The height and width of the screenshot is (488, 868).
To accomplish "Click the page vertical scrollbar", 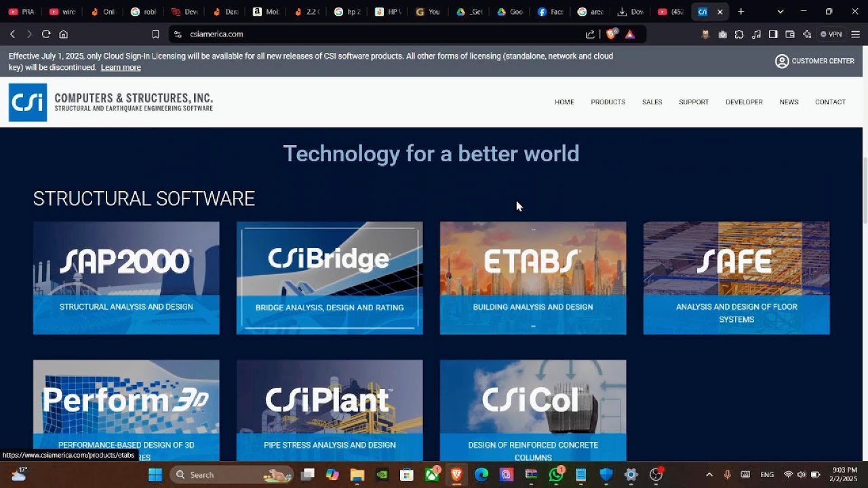I will tap(864, 190).
